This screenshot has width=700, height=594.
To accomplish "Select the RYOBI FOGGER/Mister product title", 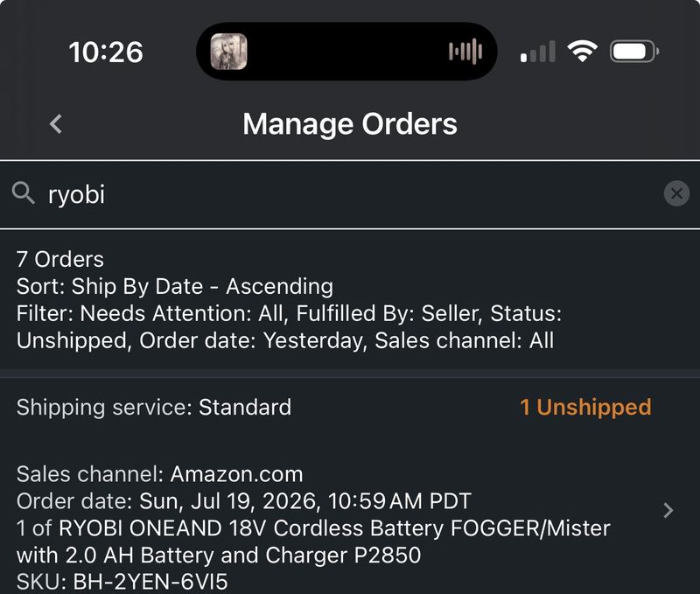I will tap(313, 542).
